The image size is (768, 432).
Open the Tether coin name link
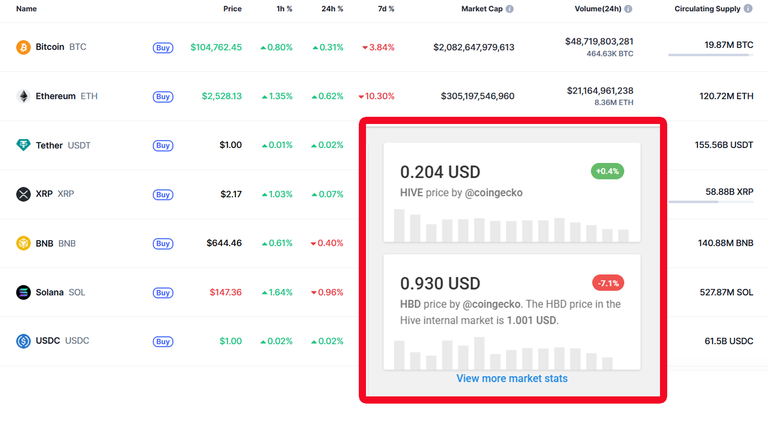tap(49, 145)
